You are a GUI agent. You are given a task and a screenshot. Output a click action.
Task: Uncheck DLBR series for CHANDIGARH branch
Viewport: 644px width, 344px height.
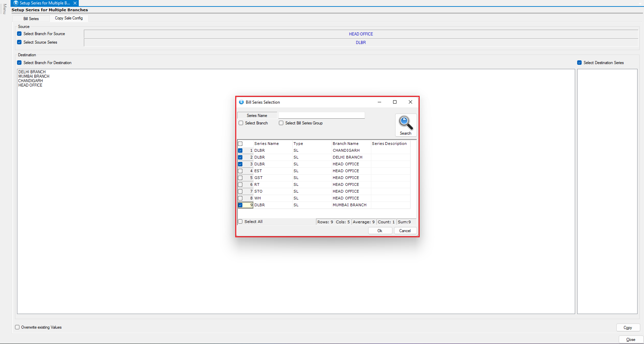point(240,150)
